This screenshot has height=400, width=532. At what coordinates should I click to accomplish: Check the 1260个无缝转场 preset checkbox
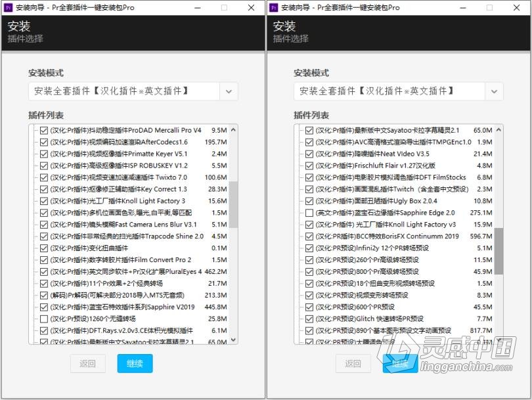[x=44, y=319]
